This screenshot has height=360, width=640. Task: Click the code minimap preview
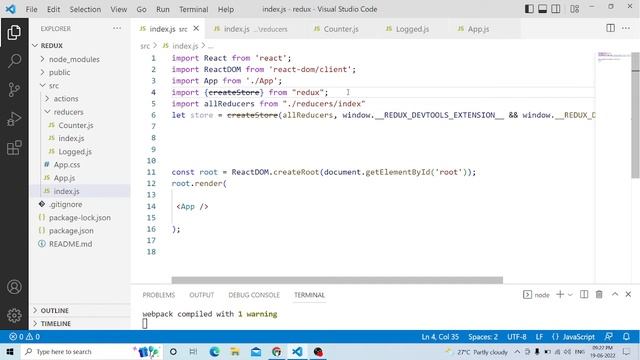[x=613, y=57]
